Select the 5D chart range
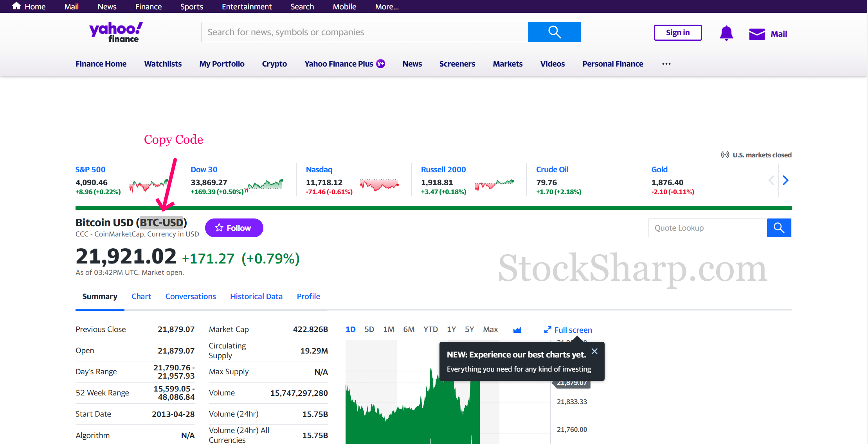 point(369,329)
